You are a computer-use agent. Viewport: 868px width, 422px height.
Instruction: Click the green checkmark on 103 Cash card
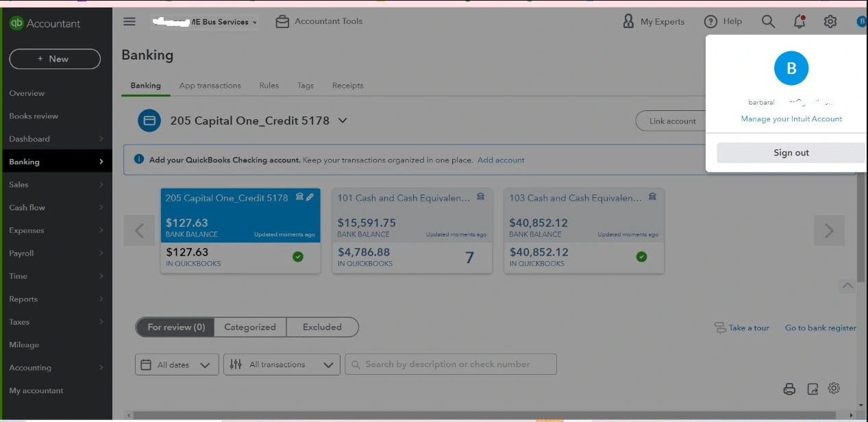click(x=641, y=257)
